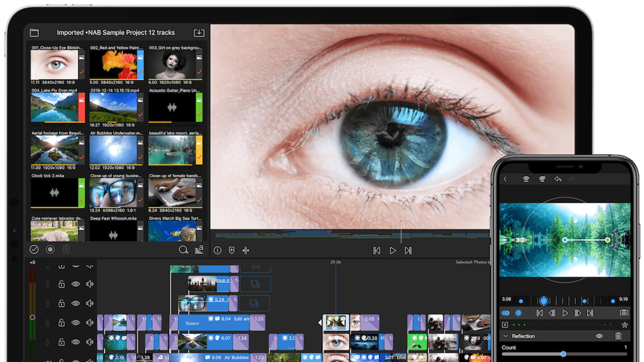Select the 002_Red and Yellow Paint thumbnail
The width and height of the screenshot is (644, 362).
(x=113, y=65)
